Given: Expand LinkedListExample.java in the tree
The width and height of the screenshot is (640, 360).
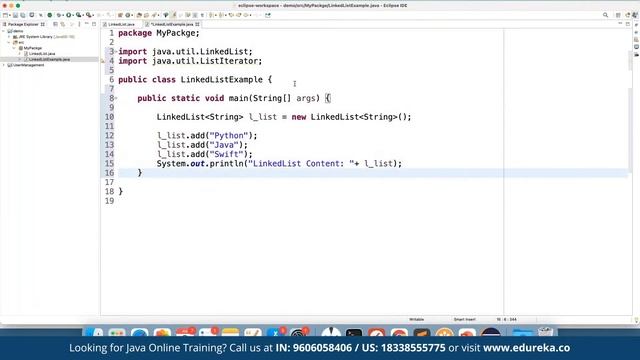Looking at the screenshot, I should pos(20,60).
